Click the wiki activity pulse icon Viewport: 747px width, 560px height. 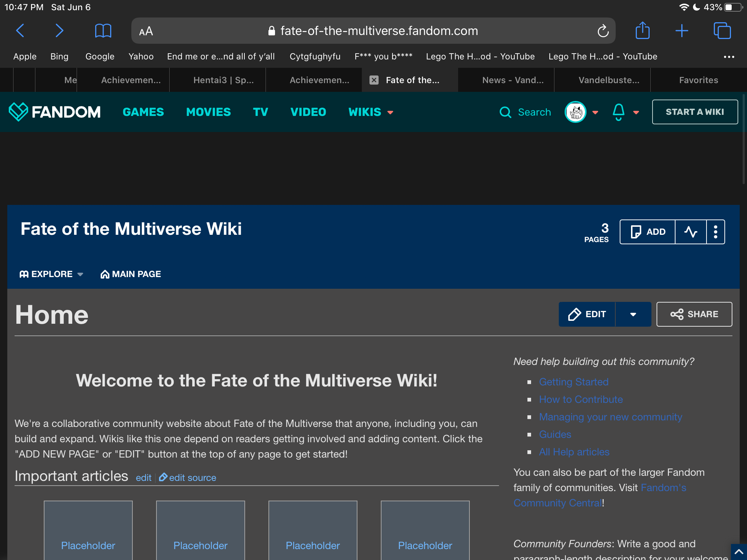pyautogui.click(x=690, y=232)
